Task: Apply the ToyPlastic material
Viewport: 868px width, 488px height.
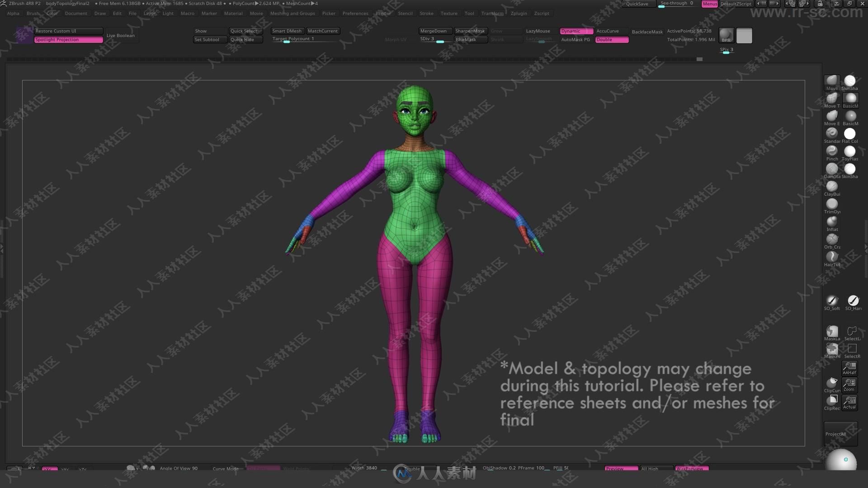Action: point(850,153)
